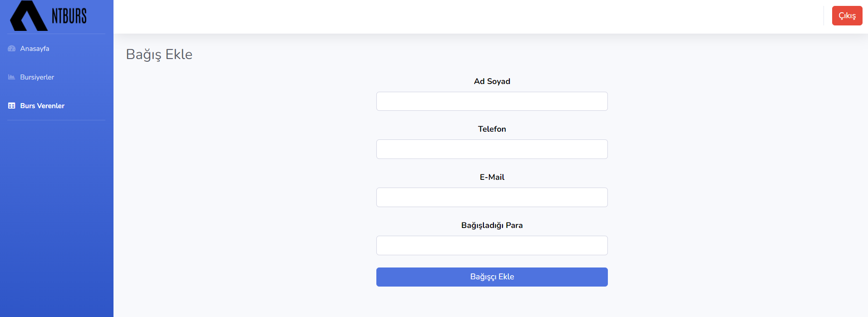Focus the Ad Soyad input field
868x317 pixels.
[x=492, y=101]
